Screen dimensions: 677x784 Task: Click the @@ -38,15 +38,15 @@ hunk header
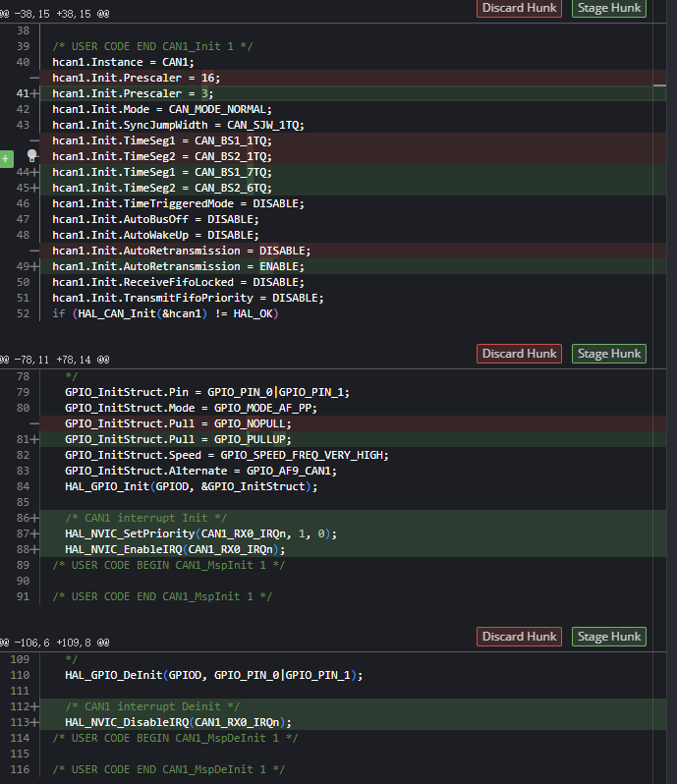(x=54, y=15)
